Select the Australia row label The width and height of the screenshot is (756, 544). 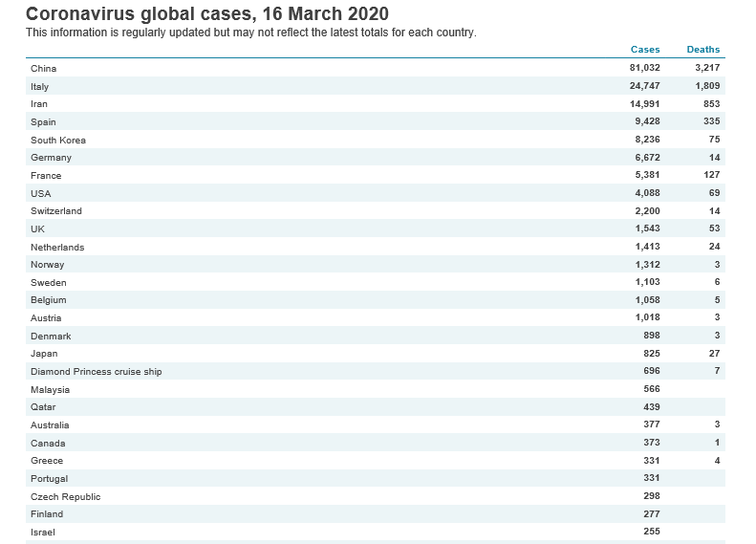pos(50,424)
